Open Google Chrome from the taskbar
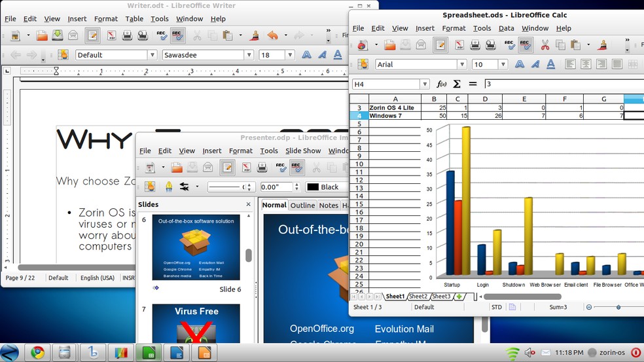This screenshot has width=644, height=362. click(37, 353)
